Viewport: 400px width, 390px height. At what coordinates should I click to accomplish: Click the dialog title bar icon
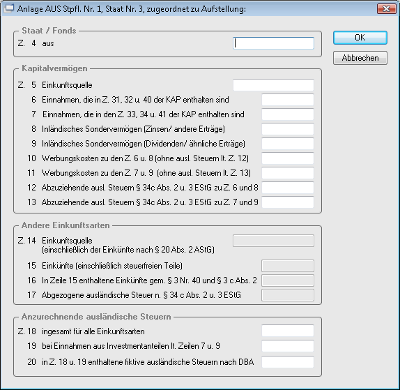tap(9, 8)
